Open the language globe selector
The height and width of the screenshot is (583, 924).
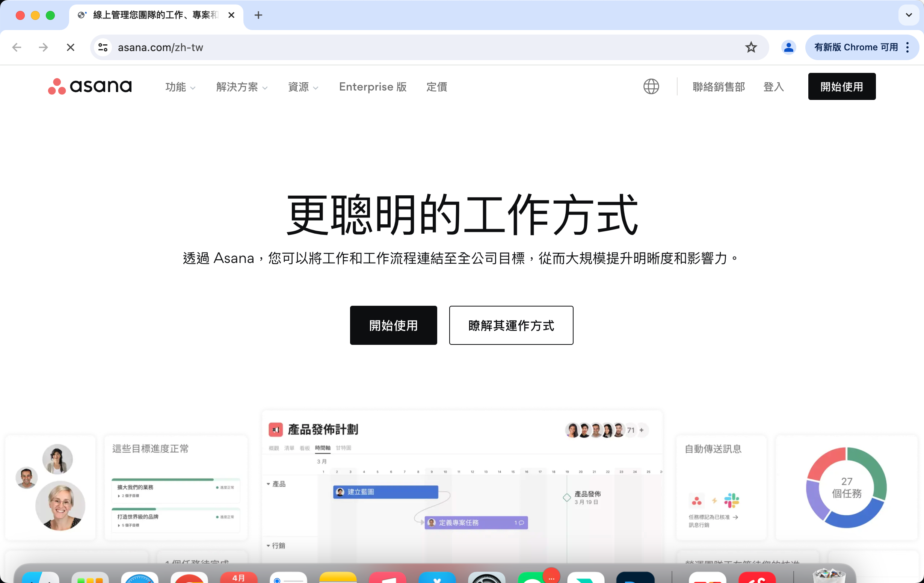[651, 86]
